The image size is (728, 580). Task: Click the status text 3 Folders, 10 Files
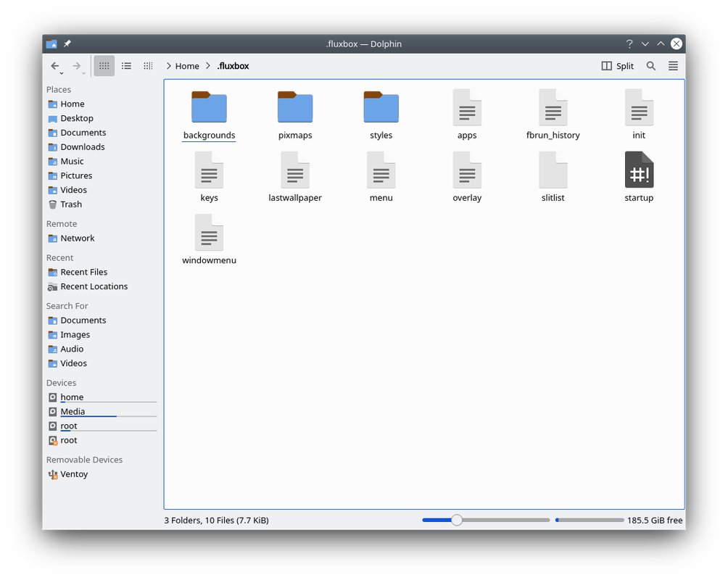click(216, 520)
